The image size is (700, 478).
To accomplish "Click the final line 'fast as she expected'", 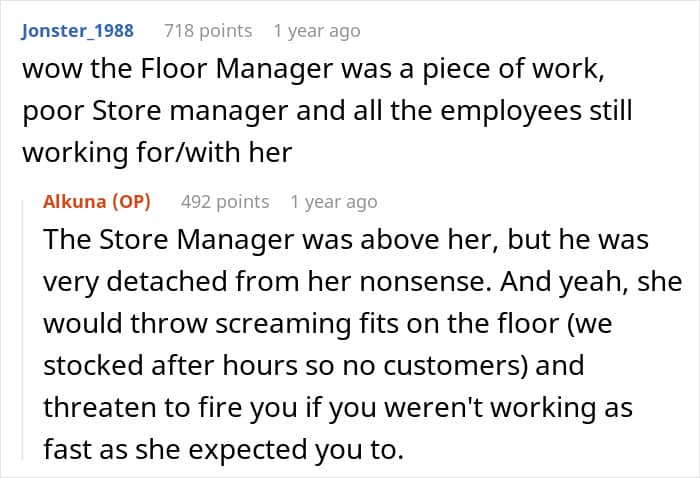I will (224, 449).
